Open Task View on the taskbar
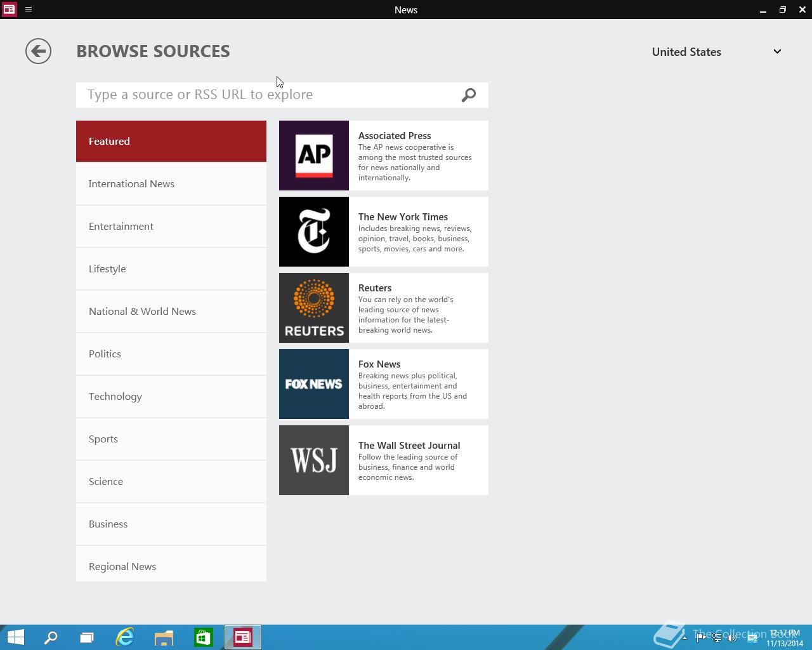The height and width of the screenshot is (650, 812). [x=87, y=637]
